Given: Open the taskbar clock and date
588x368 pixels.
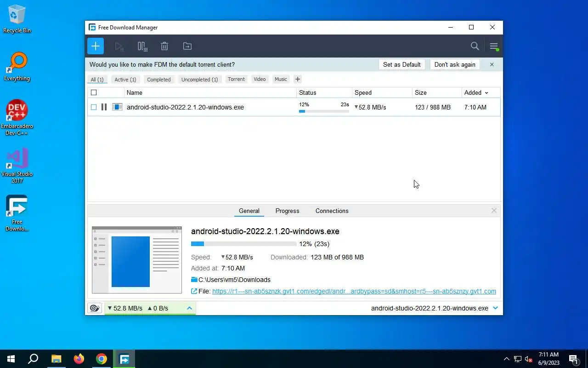Looking at the screenshot, I should tap(549, 359).
